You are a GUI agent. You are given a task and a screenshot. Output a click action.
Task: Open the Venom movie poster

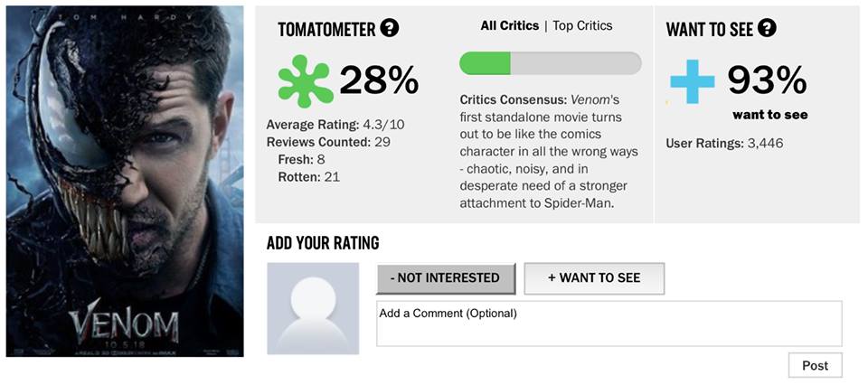pyautogui.click(x=125, y=181)
